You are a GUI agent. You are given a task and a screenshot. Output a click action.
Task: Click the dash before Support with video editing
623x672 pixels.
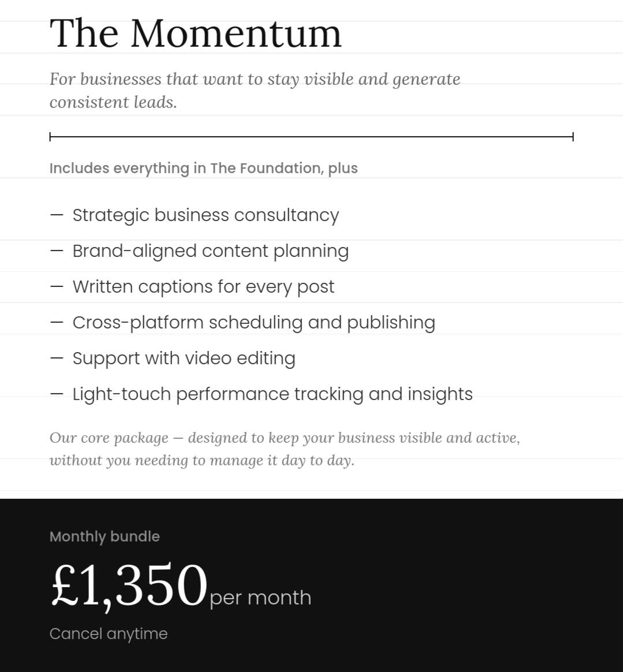pyautogui.click(x=57, y=358)
